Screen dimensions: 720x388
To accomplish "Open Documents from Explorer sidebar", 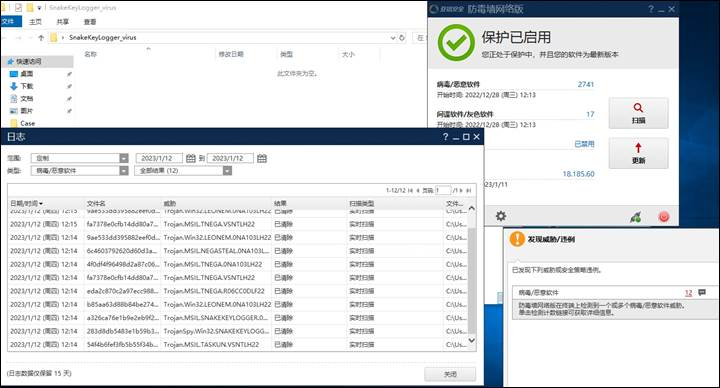I will (x=27, y=98).
